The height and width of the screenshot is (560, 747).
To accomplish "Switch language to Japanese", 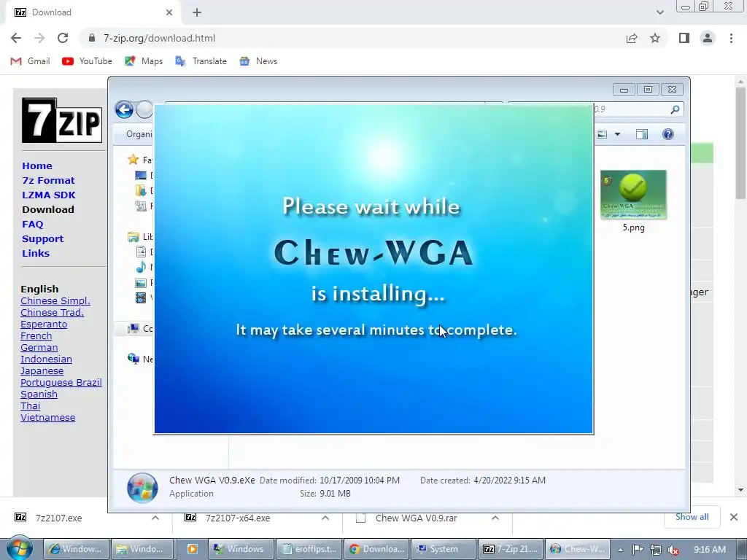I will (x=42, y=371).
